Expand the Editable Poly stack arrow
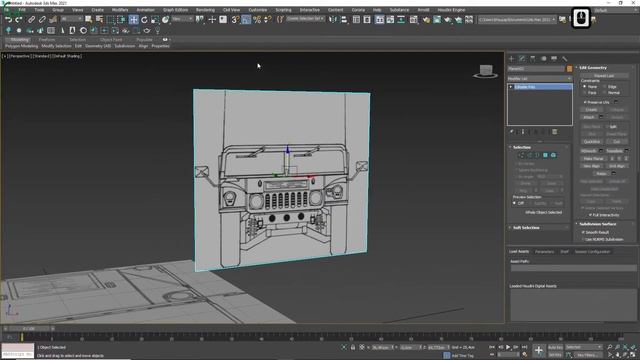The width and height of the screenshot is (640, 360). pyautogui.click(x=511, y=87)
